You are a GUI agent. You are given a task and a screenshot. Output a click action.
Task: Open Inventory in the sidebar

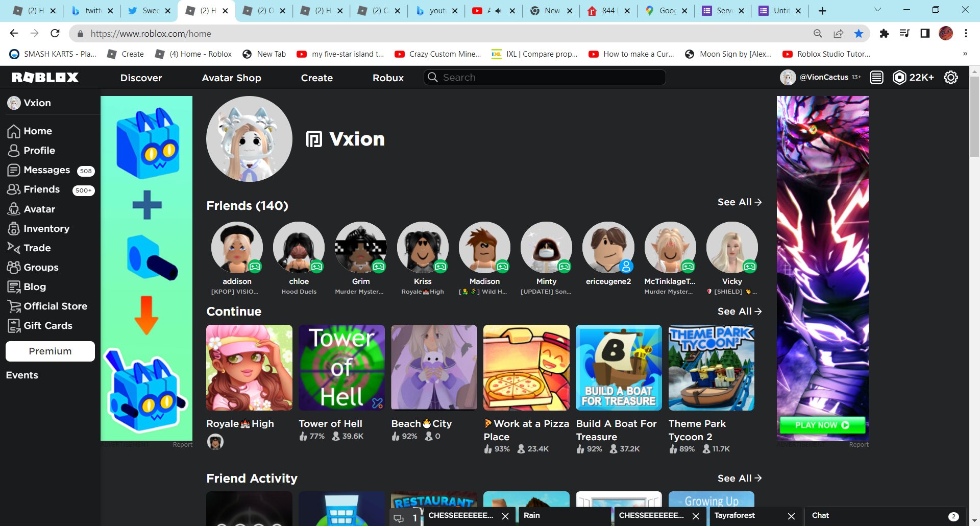38,228
